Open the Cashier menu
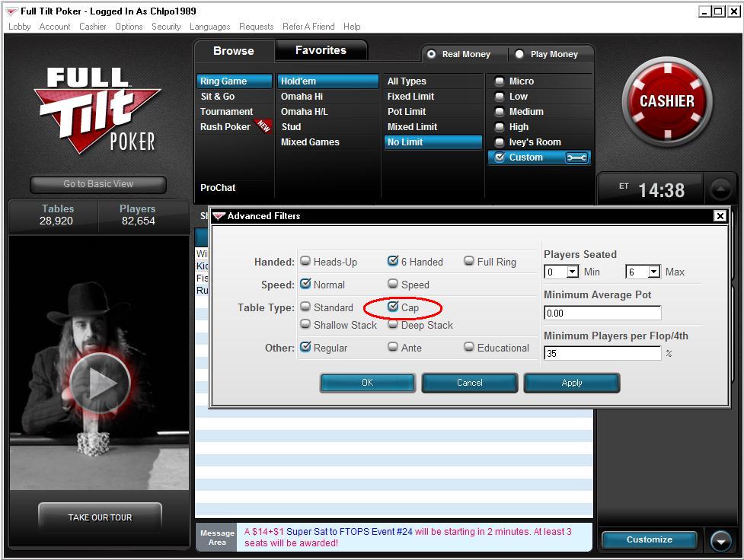Viewport: 744px width, 560px height. pos(93,27)
